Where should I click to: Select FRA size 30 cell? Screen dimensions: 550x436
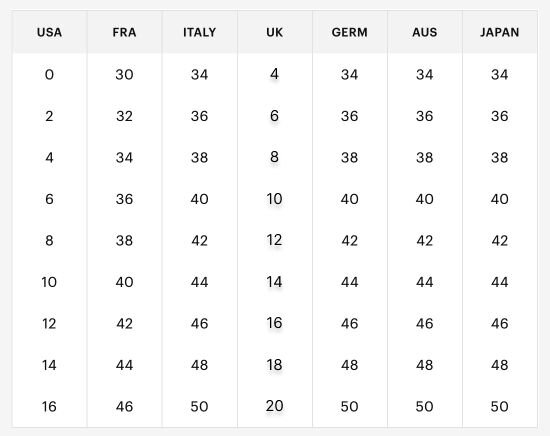[x=125, y=74]
